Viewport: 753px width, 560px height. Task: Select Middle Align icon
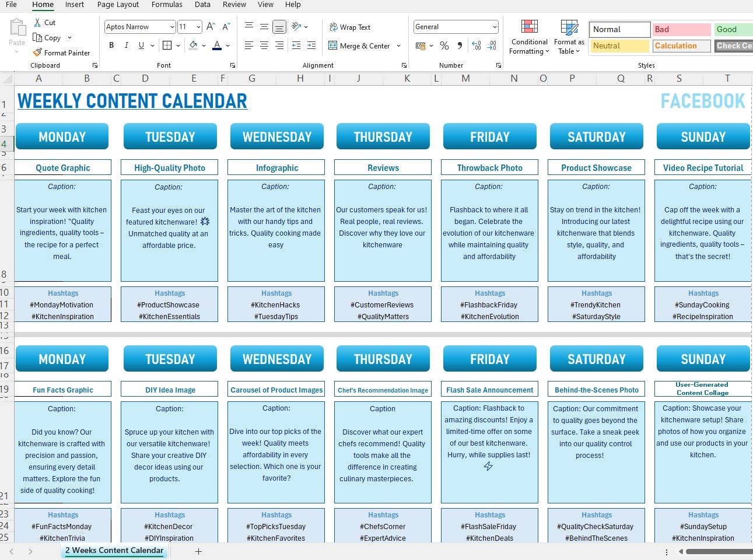264,26
